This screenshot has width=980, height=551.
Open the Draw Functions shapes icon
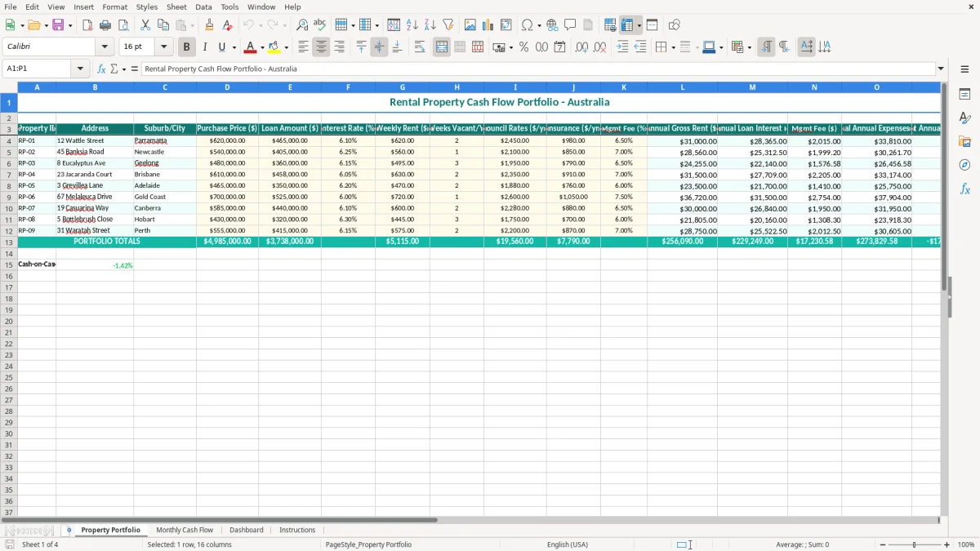(x=674, y=25)
